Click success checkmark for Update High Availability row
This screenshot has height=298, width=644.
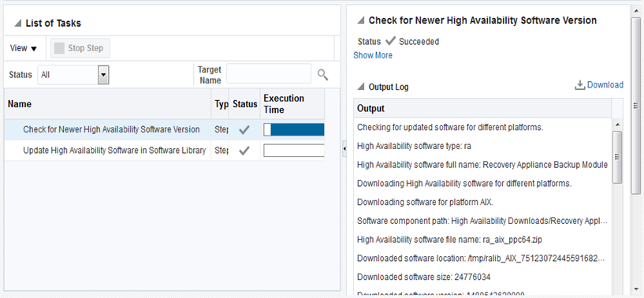244,151
